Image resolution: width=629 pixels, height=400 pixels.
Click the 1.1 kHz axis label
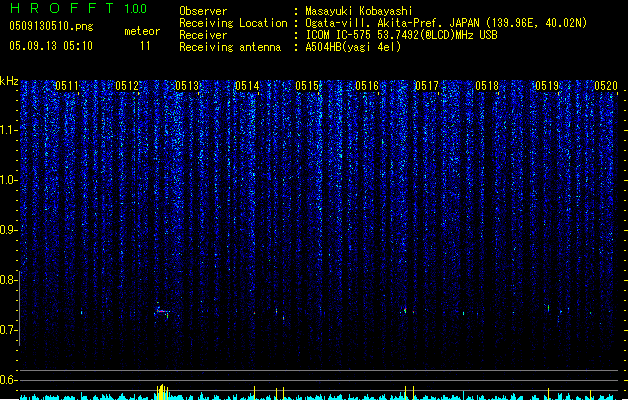(8, 130)
